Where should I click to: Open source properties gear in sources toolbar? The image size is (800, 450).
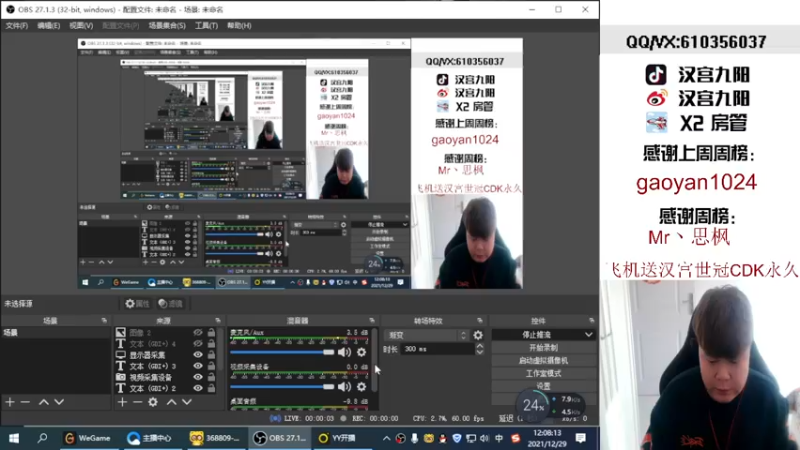(x=153, y=402)
